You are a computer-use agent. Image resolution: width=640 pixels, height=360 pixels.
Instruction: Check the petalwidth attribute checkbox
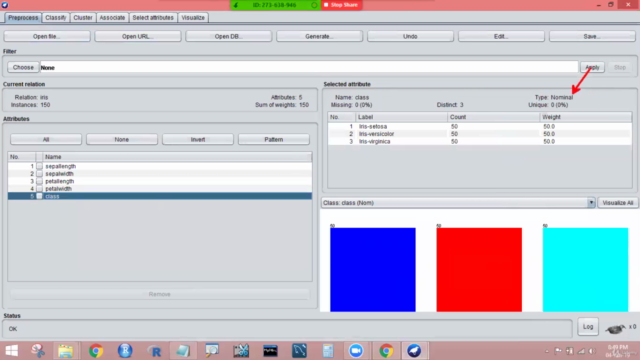39,189
